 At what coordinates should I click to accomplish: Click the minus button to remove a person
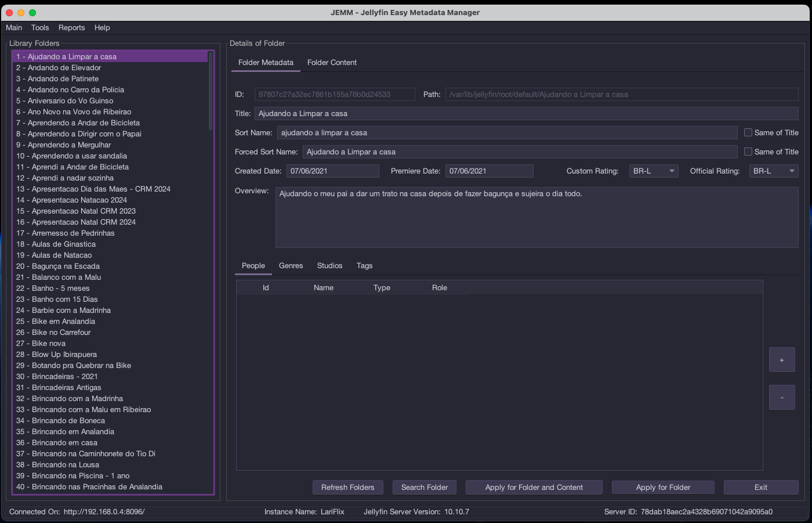781,398
